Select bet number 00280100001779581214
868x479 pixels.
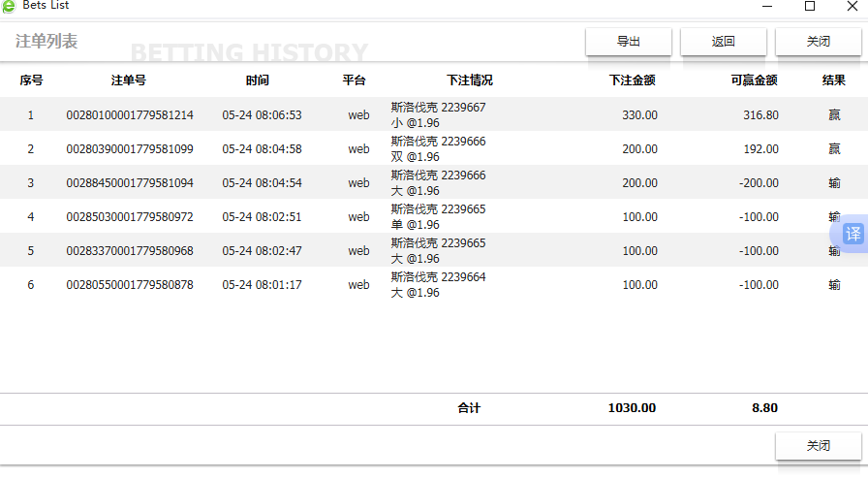pos(130,115)
